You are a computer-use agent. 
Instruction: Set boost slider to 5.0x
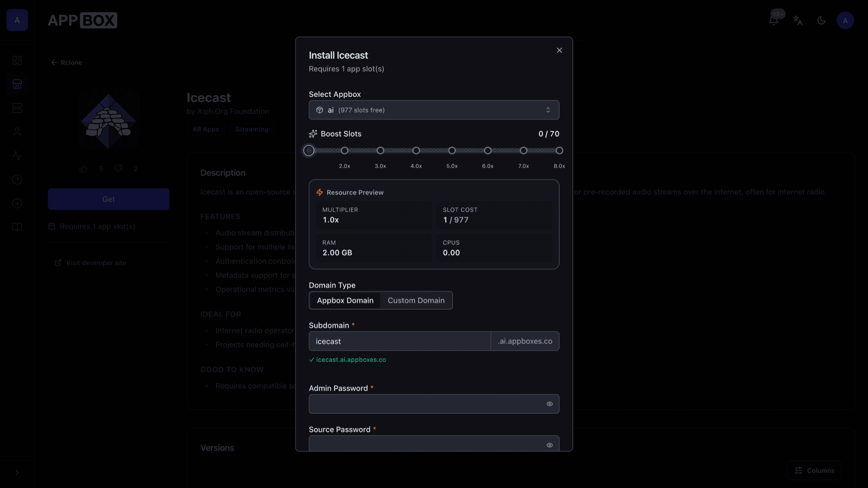pyautogui.click(x=452, y=151)
